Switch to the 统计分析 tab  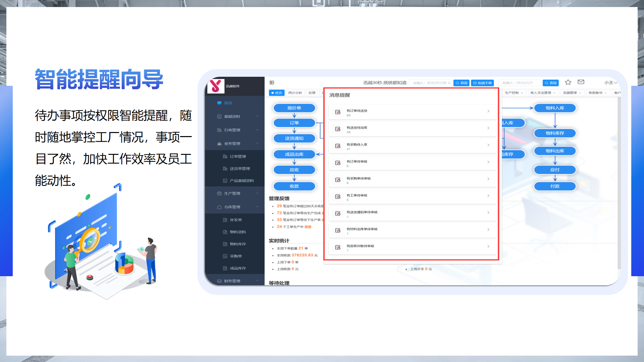(x=295, y=93)
